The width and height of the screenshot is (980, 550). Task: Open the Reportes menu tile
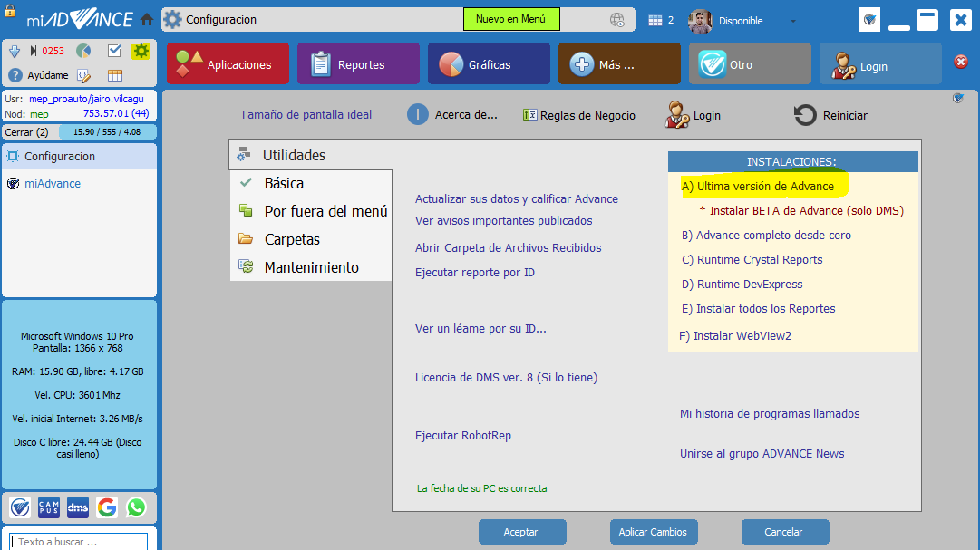(359, 63)
